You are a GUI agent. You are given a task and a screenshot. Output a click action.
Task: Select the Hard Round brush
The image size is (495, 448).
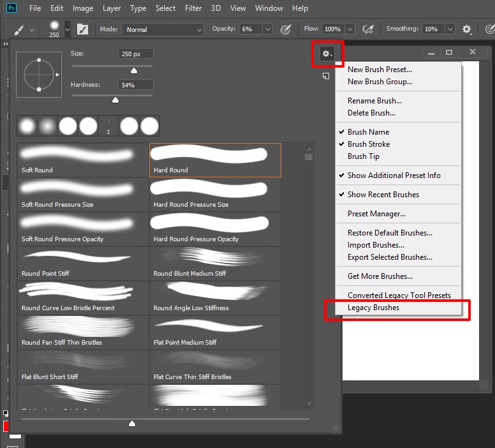(216, 160)
